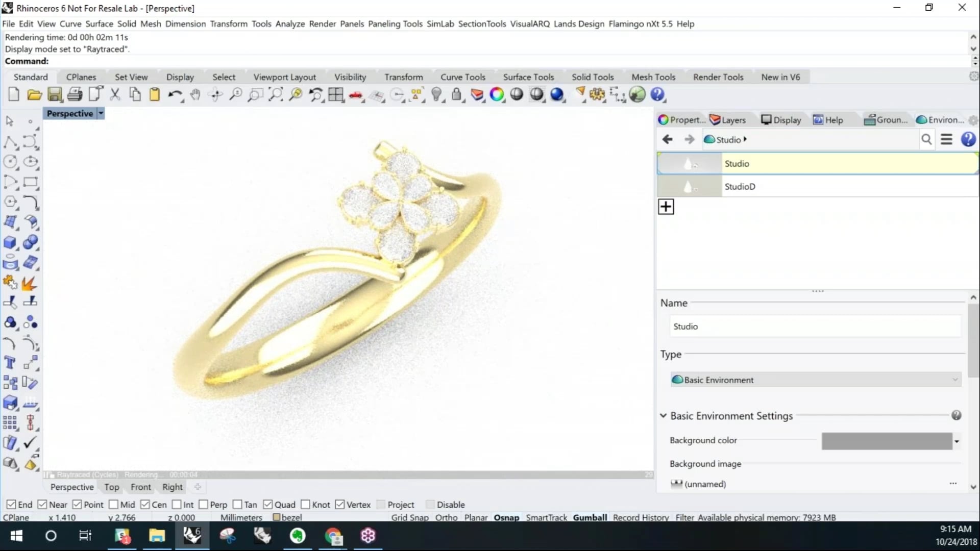Select the Box creation tool
This screenshot has width=980, height=551.
[10, 243]
